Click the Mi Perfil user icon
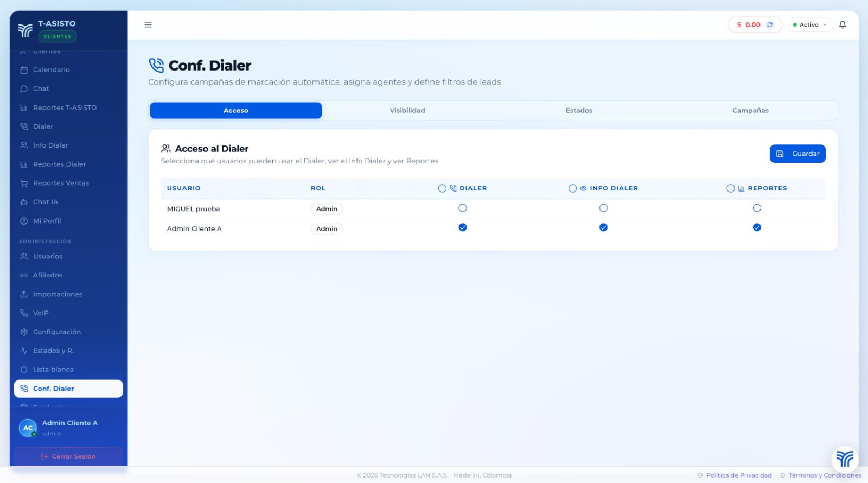 coord(24,221)
